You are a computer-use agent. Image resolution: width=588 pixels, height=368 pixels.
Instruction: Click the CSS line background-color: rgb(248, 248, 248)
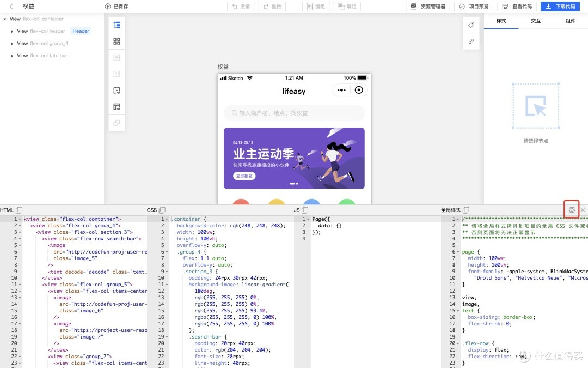point(231,226)
